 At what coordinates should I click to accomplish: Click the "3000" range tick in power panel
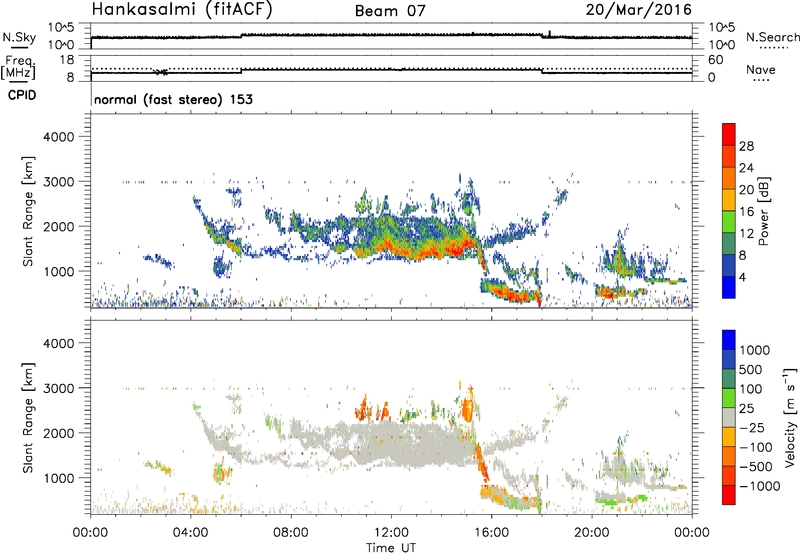pyautogui.click(x=59, y=182)
